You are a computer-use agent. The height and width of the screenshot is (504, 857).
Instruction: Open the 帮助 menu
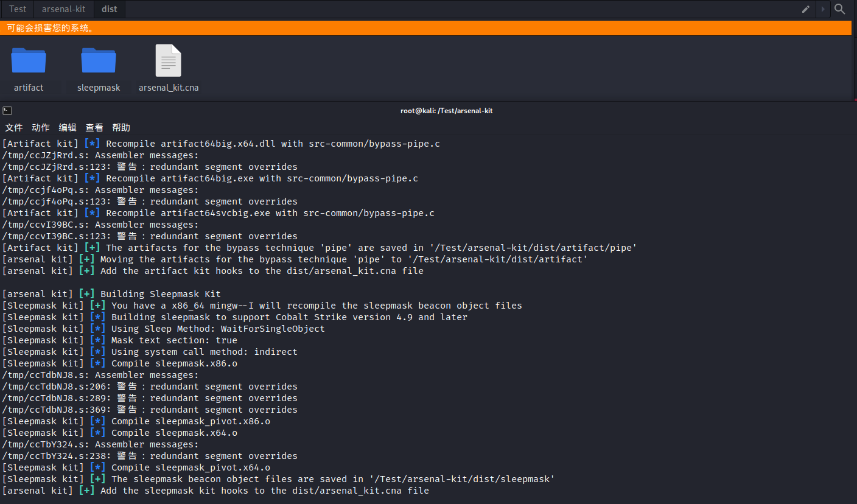[x=121, y=127]
